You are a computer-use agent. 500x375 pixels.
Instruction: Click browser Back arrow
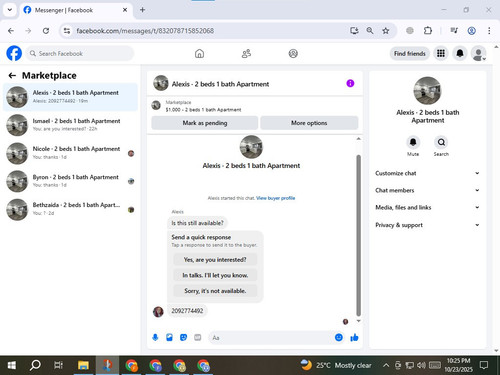tap(11, 31)
